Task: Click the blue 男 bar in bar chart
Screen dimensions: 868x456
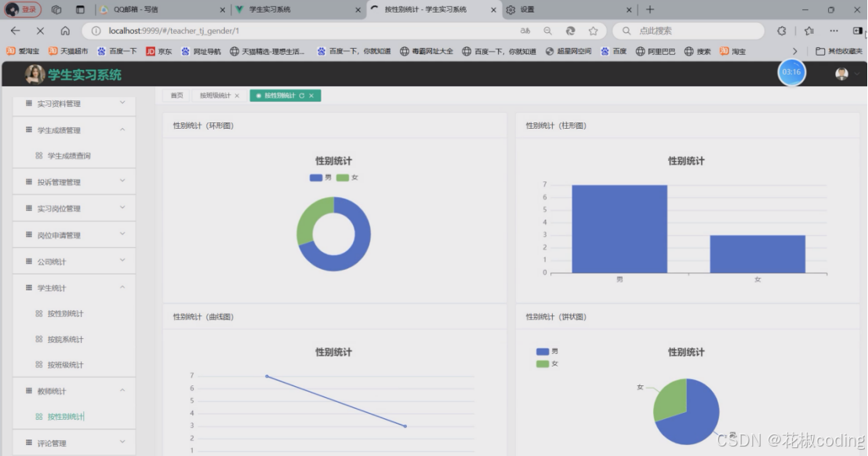Action: click(x=619, y=229)
